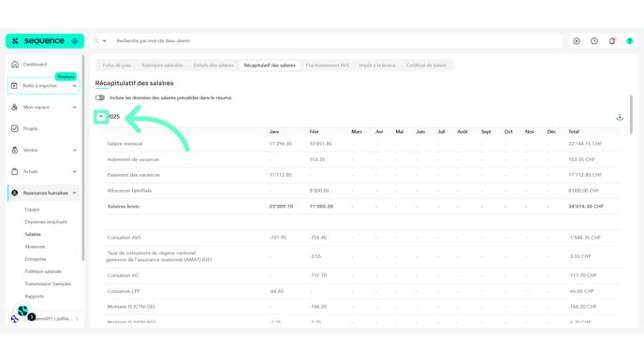Viewport: 644px width, 362px height.
Task: Open the user profile arrow in sidebar
Action: pos(77,319)
